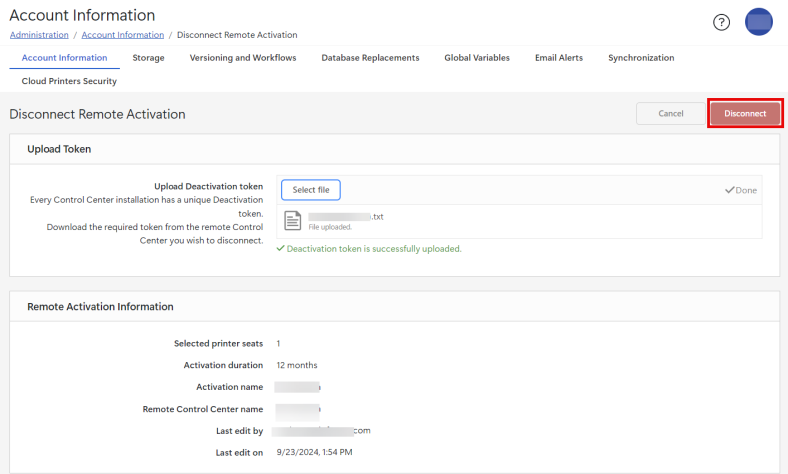Switch to the Storage tab

coord(148,58)
